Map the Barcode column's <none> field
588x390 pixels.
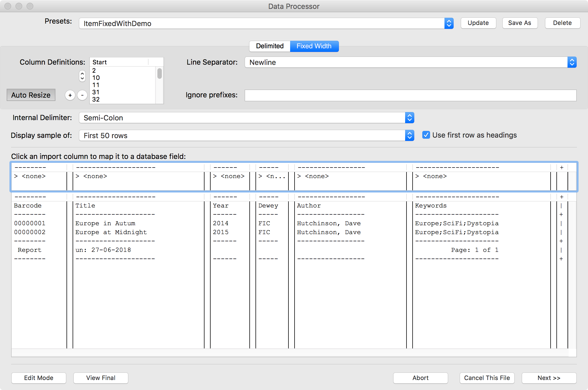[x=30, y=176]
